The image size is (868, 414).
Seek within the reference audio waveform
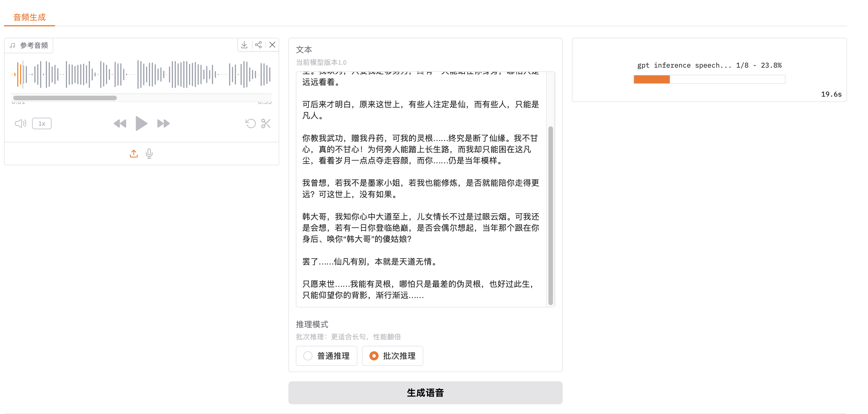pos(141,74)
